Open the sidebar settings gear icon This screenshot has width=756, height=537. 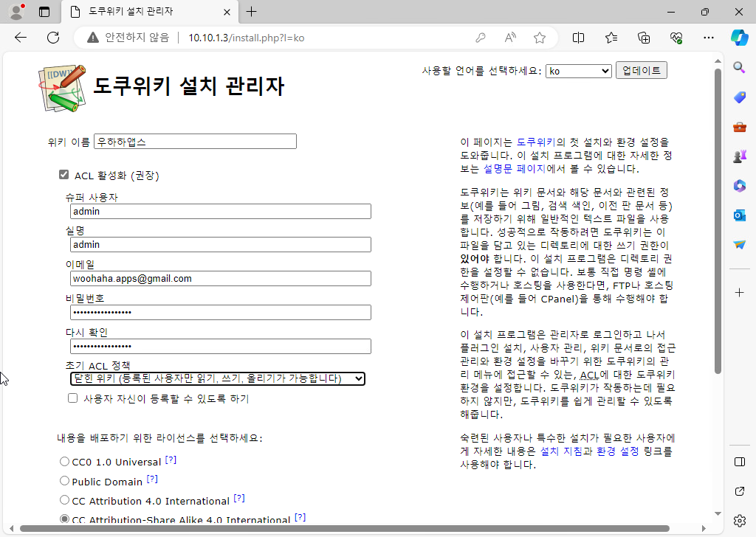[739, 521]
